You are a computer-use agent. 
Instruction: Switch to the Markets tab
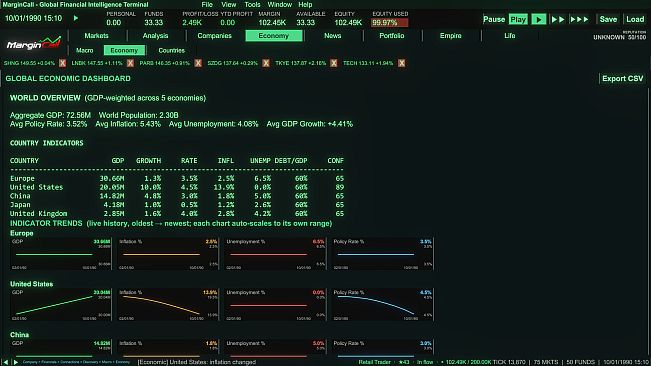tap(96, 36)
